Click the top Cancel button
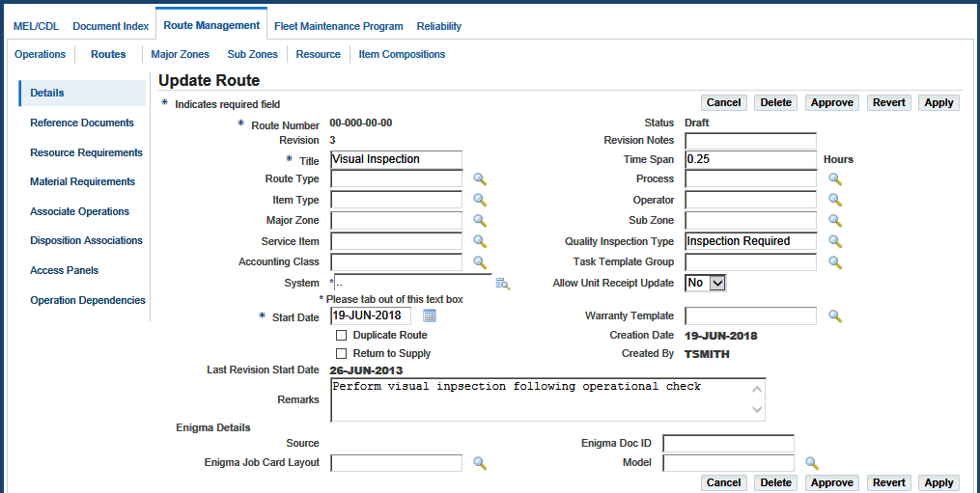The height and width of the screenshot is (493, 980). 724,102
